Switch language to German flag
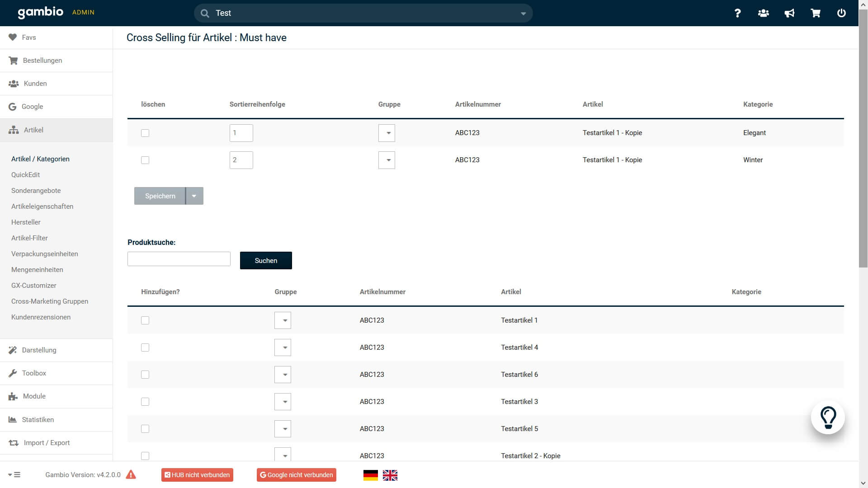Screen dimensions: 868x488 371,475
